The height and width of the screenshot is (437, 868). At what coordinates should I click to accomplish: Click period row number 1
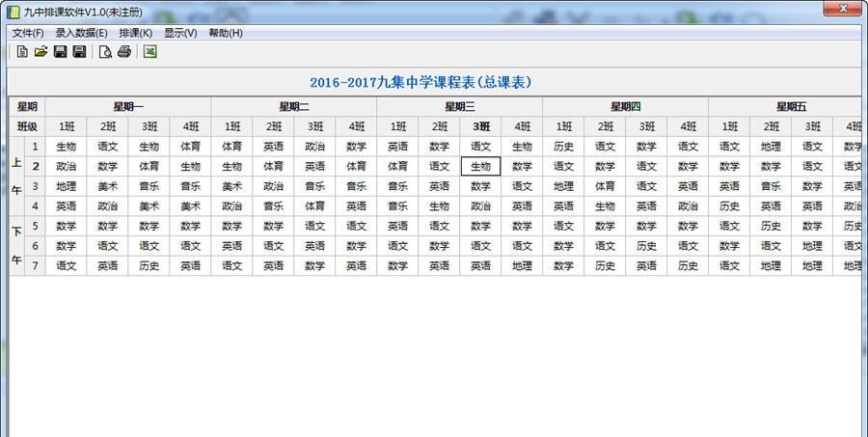(x=36, y=147)
